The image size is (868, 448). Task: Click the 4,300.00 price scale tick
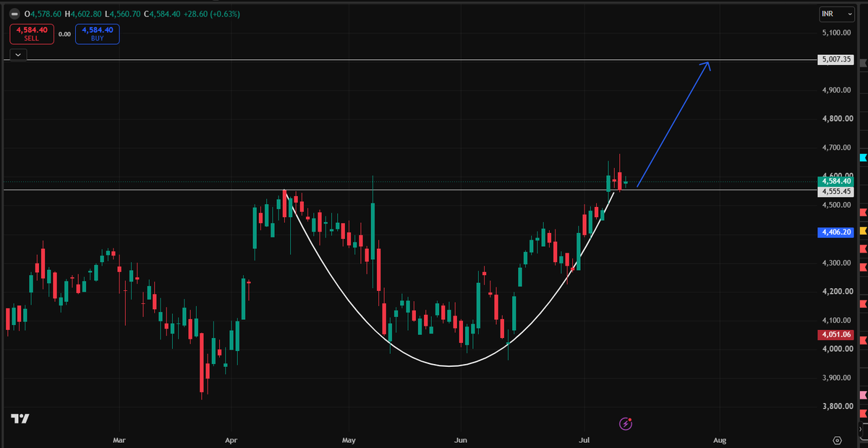pos(836,263)
